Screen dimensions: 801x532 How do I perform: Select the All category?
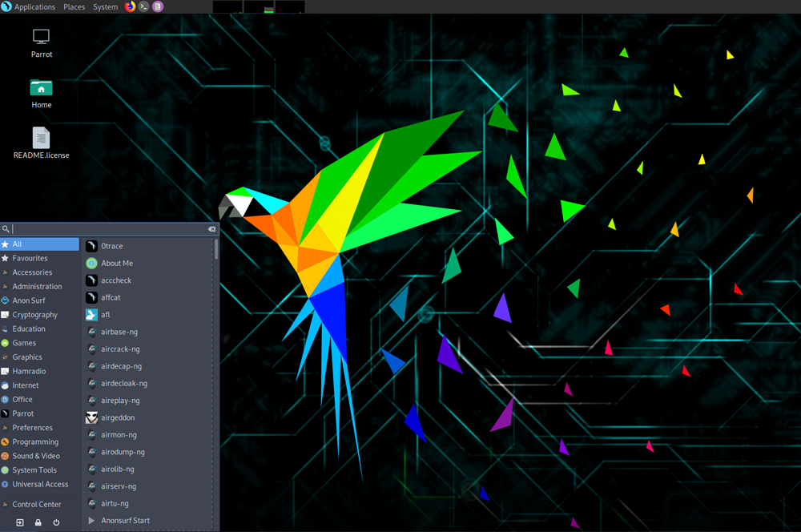[40, 244]
